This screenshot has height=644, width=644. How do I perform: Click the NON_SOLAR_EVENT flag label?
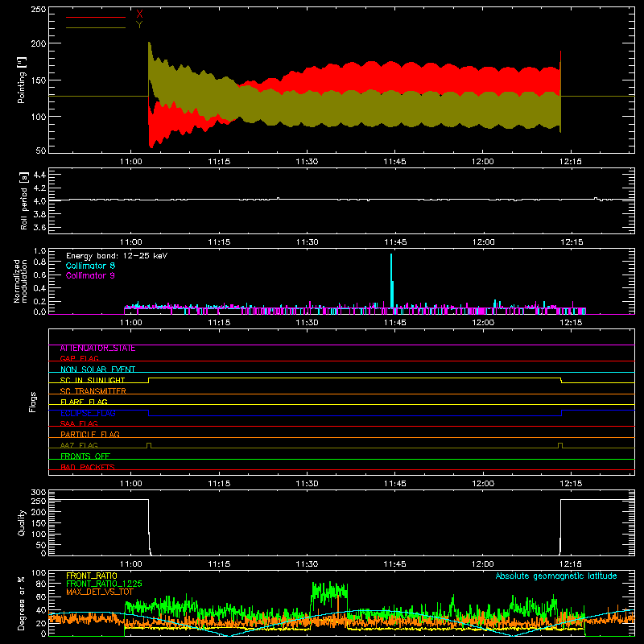point(97,369)
